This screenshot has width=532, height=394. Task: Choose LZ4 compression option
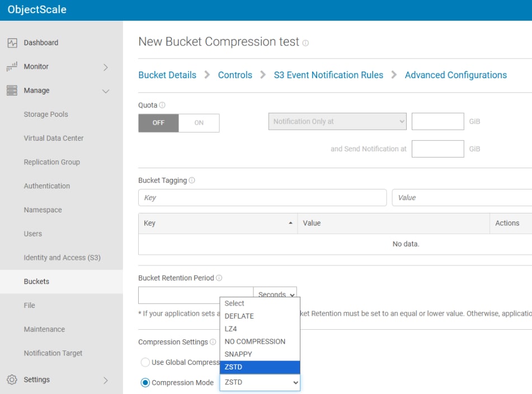[x=260, y=329]
